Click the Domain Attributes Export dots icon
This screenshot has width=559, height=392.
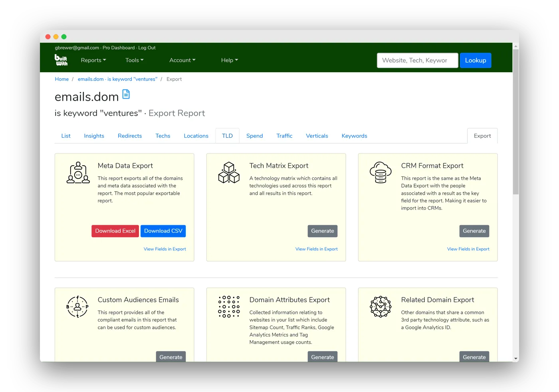tap(229, 307)
